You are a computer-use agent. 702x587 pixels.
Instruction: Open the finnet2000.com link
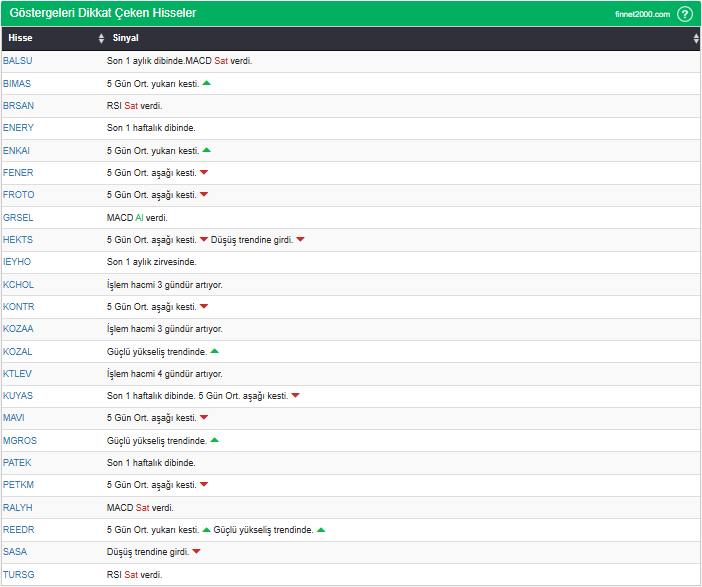[x=642, y=14]
